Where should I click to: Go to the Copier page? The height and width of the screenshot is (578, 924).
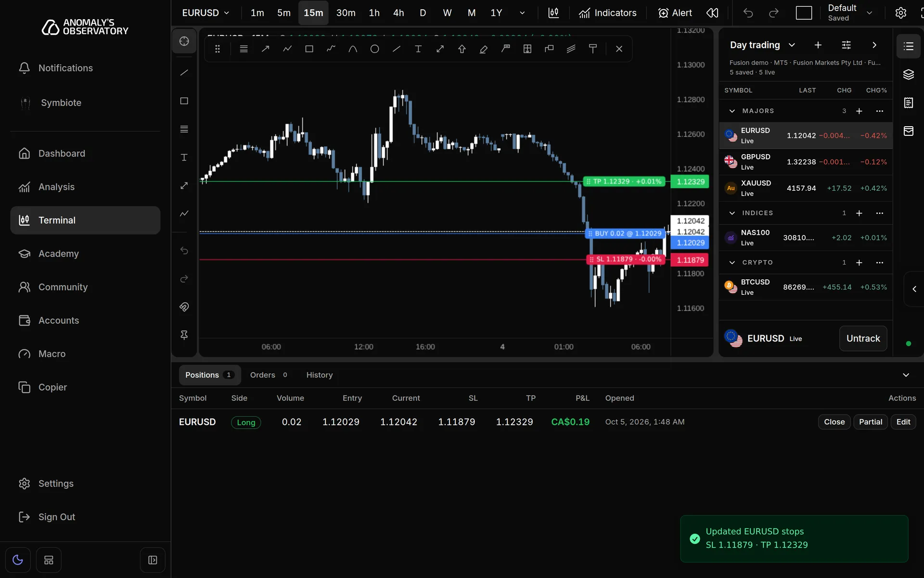pyautogui.click(x=85, y=388)
